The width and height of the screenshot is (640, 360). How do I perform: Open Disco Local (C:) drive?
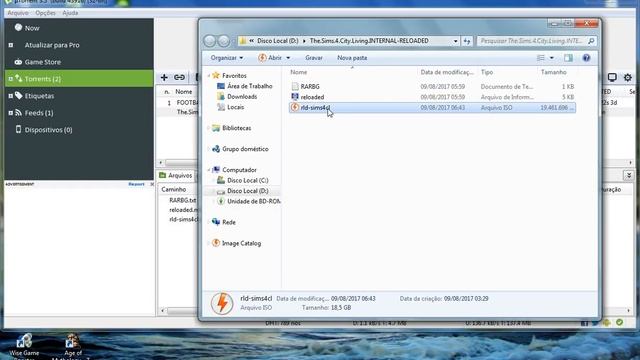(247, 180)
